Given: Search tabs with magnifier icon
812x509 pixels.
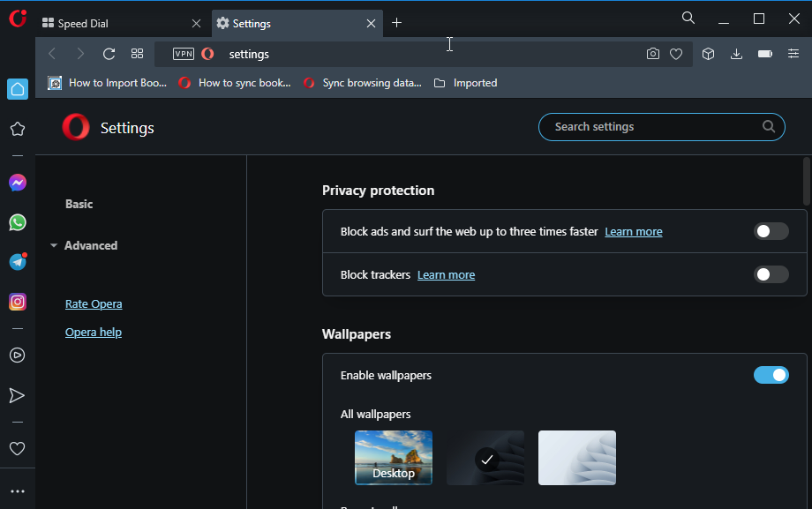Looking at the screenshot, I should click(x=688, y=19).
